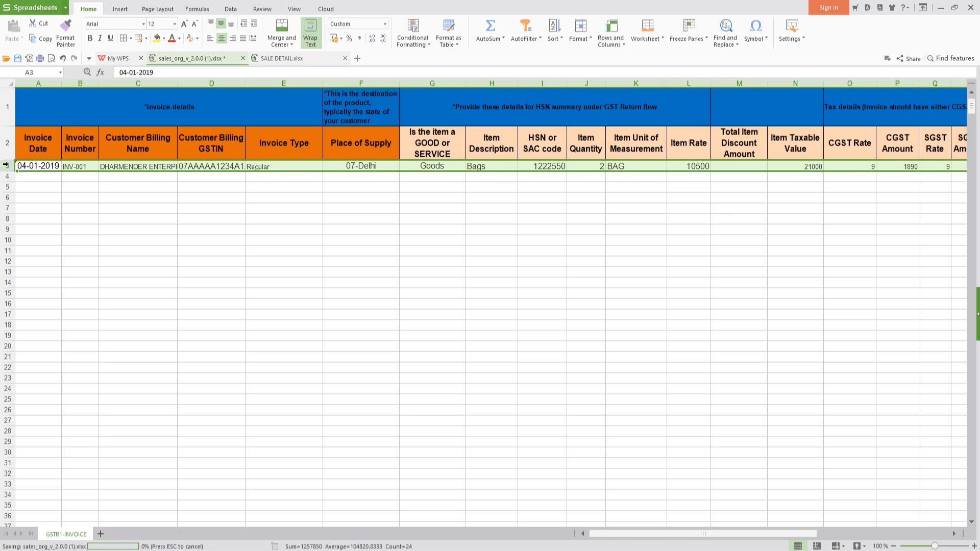The image size is (980, 551).
Task: Click cell A3 invoice date input
Action: pyautogui.click(x=38, y=165)
